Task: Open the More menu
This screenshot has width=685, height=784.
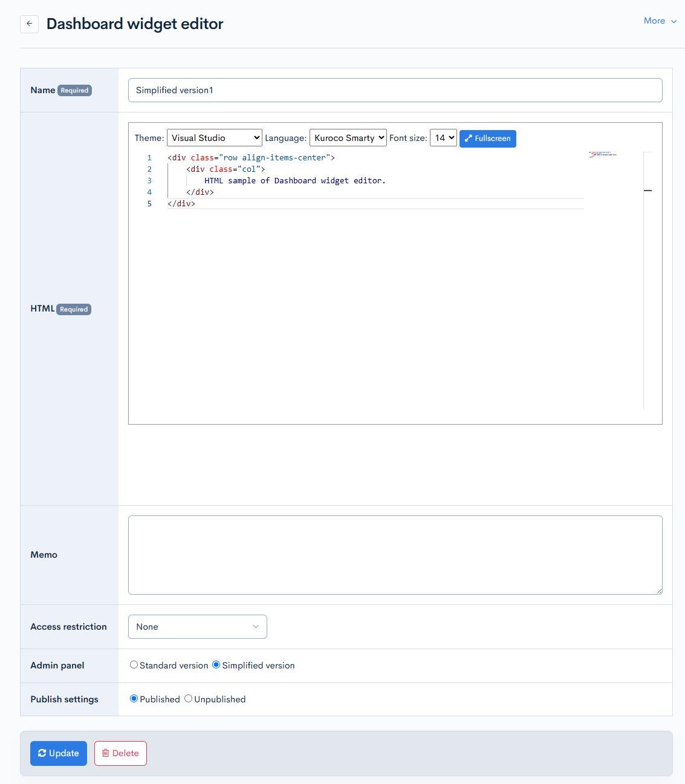Action: click(x=660, y=21)
